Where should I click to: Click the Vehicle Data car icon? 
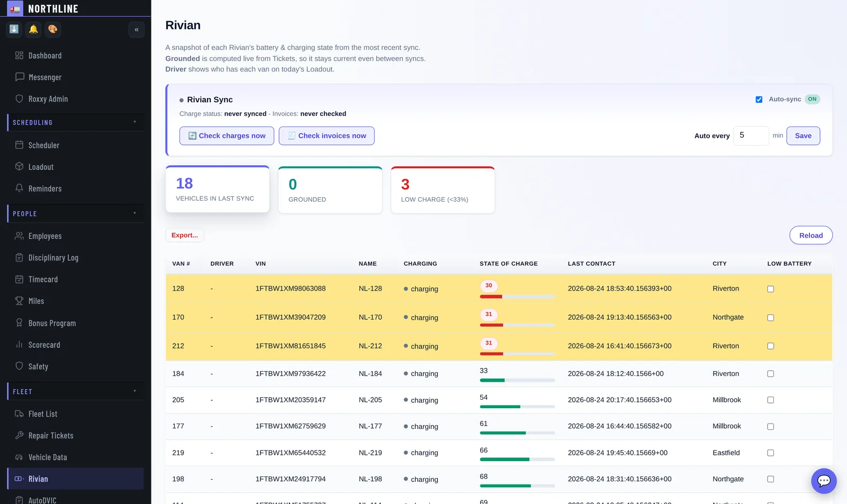pyautogui.click(x=20, y=457)
